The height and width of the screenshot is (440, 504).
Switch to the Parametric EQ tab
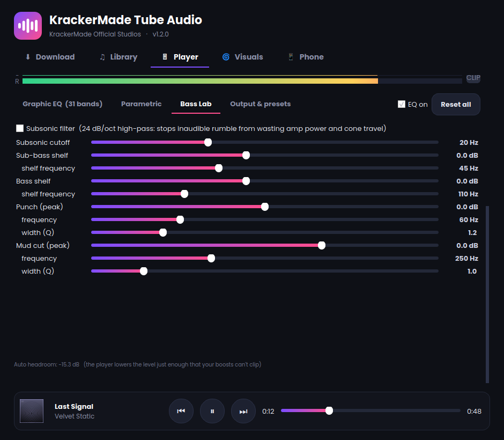click(x=142, y=104)
